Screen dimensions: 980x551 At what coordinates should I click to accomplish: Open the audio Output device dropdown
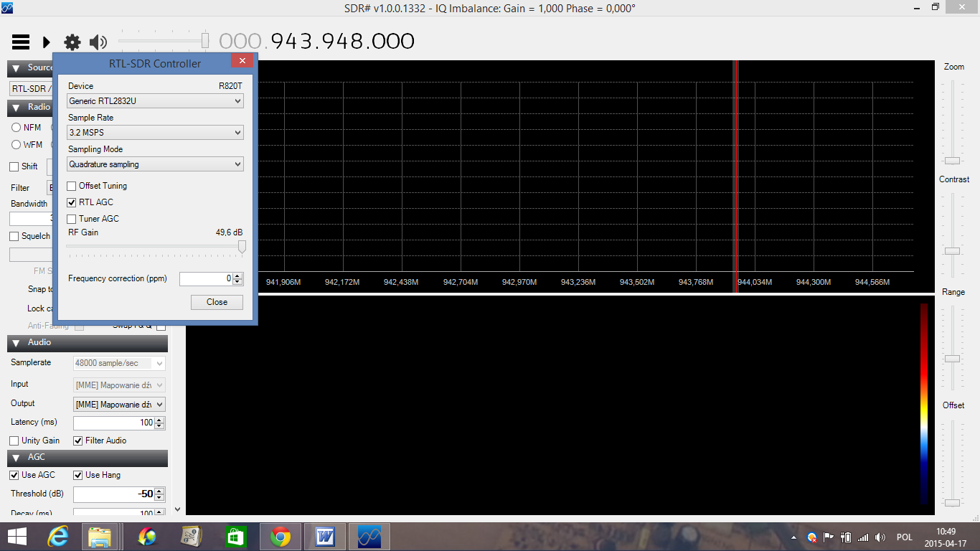(119, 405)
